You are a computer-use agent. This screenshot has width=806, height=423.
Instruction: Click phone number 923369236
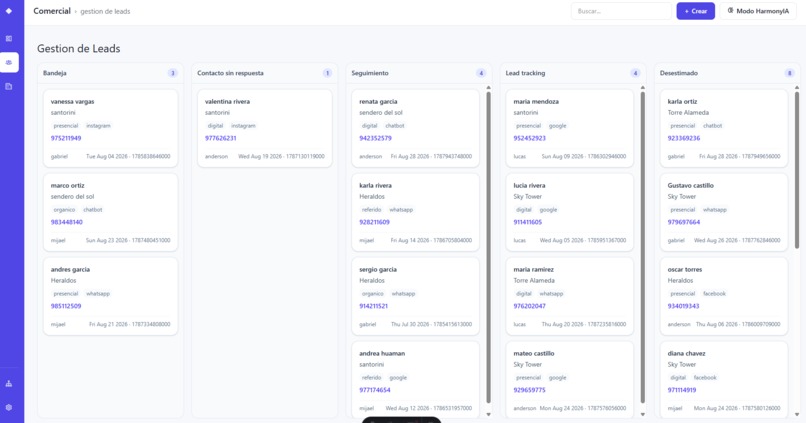tap(684, 138)
